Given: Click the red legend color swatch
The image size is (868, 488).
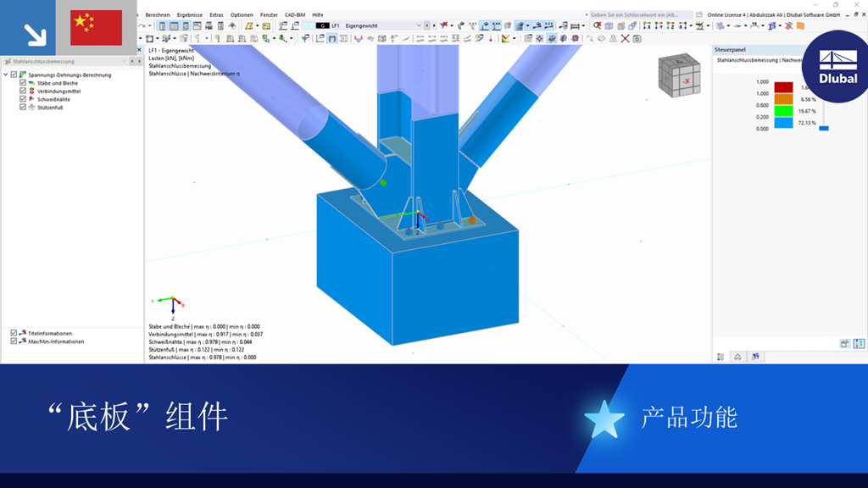Looking at the screenshot, I should click(783, 87).
